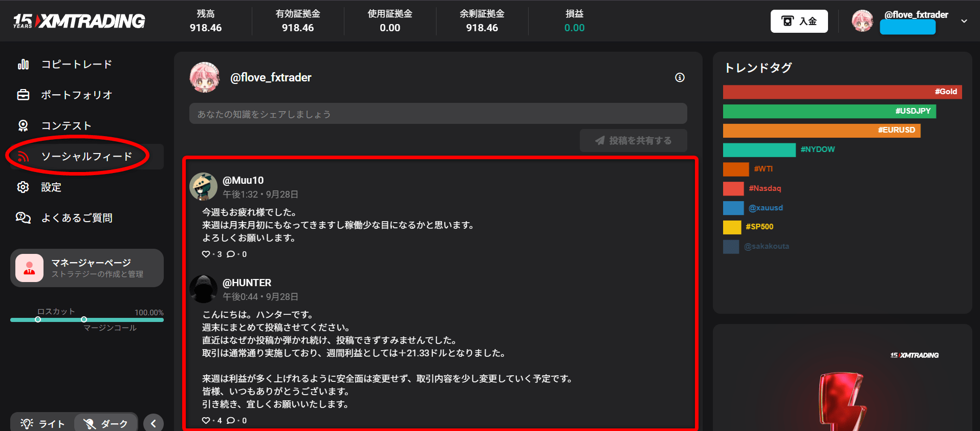Open the FAQ chat bubble icon
This screenshot has height=431, width=980.
click(23, 218)
